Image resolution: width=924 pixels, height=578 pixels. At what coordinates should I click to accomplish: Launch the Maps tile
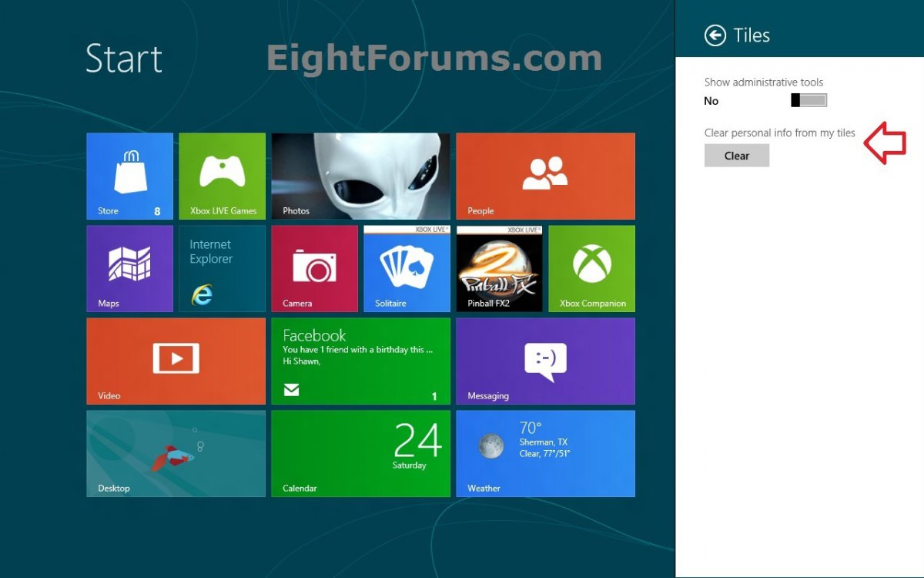tap(129, 269)
